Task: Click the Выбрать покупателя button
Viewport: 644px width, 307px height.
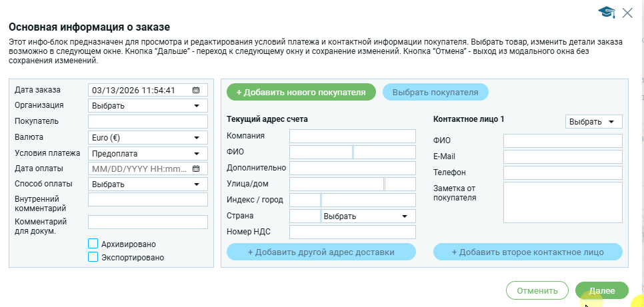Action: click(x=435, y=92)
